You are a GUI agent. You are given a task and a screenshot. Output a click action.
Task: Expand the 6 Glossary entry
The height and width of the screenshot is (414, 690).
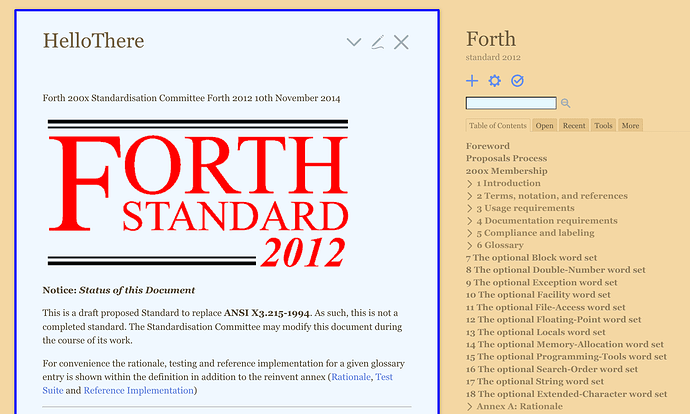pos(470,245)
